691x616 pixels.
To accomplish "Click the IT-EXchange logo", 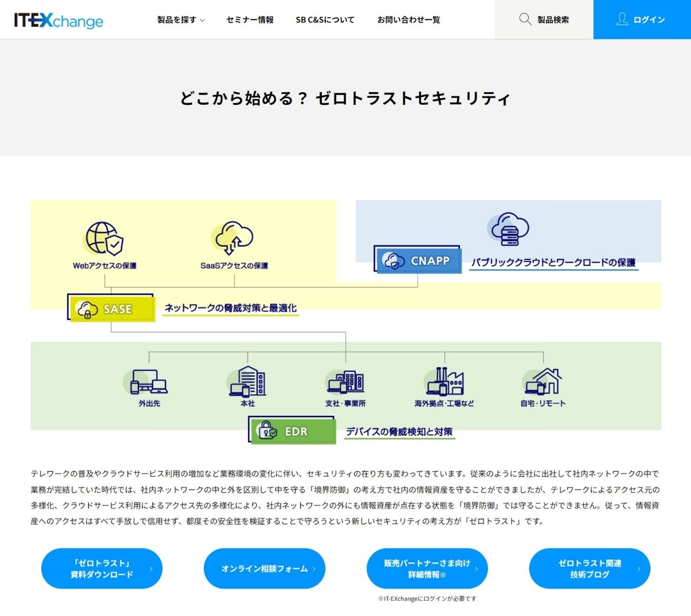I will (59, 20).
